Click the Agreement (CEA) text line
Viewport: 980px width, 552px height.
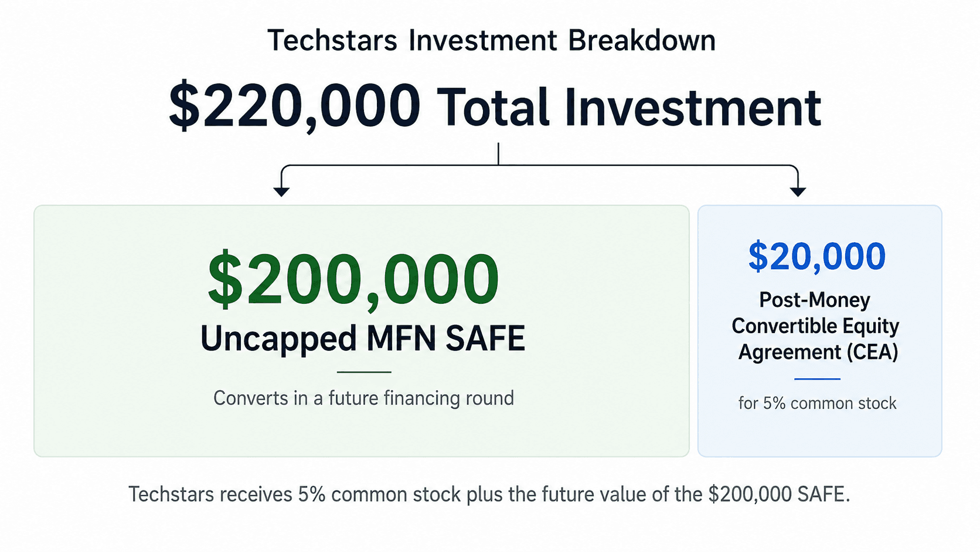tap(818, 352)
